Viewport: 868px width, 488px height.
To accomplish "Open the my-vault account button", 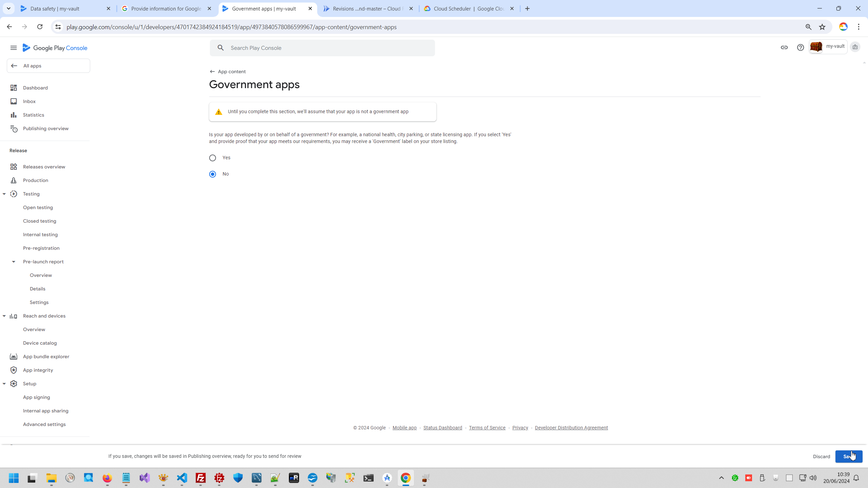I will coord(828,47).
